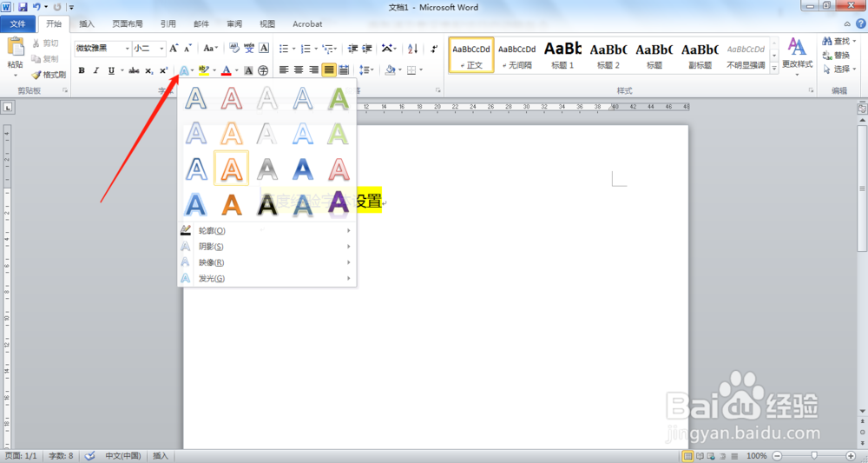
Task: Click phonetic guide icon
Action: coord(249,48)
